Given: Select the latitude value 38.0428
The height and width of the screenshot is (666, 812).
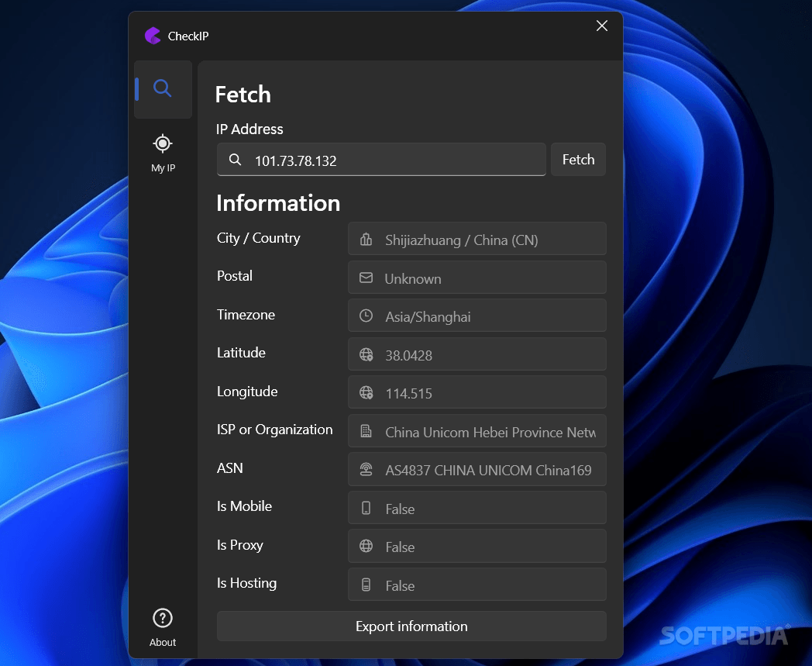Looking at the screenshot, I should (408, 356).
